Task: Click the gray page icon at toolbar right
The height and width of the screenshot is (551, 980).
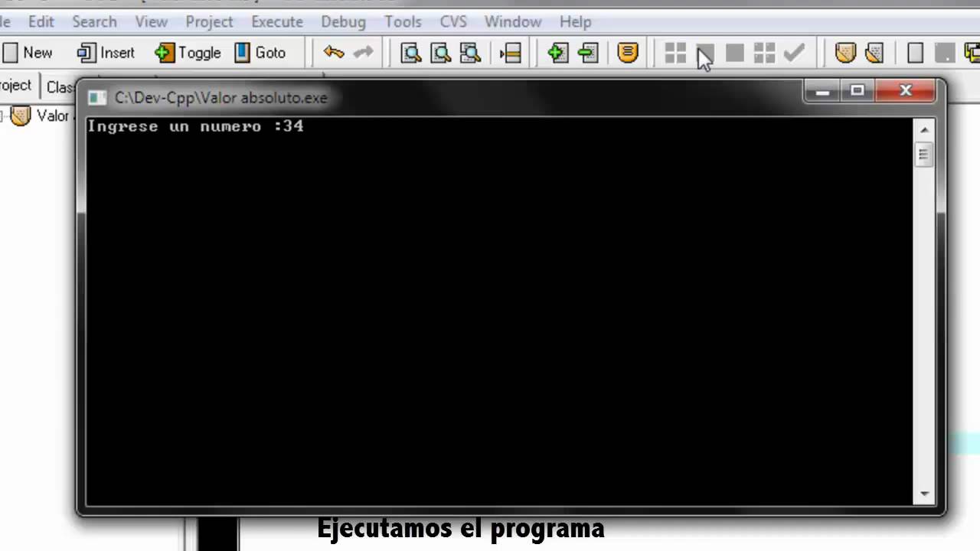Action: pyautogui.click(x=945, y=52)
